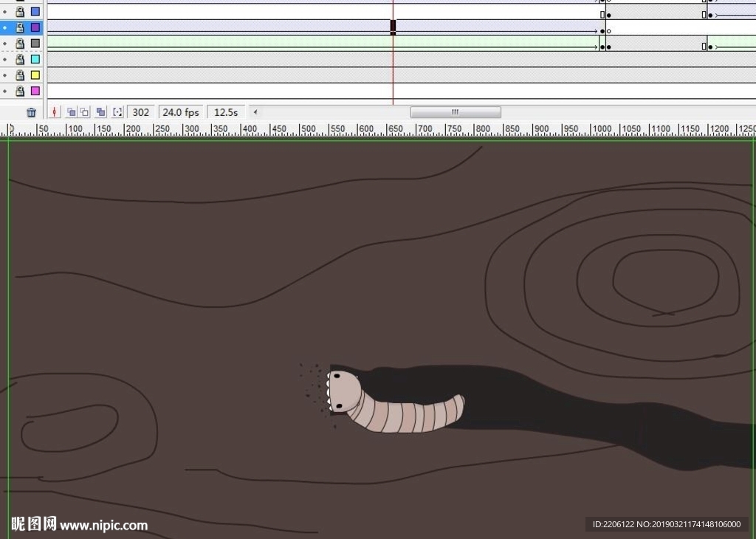Viewport: 756px width, 539px height.
Task: Unlock the cyan-swatch layer
Action: tap(20, 59)
